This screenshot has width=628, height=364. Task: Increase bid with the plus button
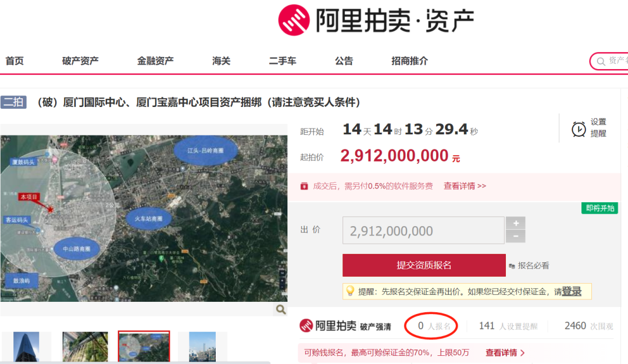pyautogui.click(x=516, y=223)
